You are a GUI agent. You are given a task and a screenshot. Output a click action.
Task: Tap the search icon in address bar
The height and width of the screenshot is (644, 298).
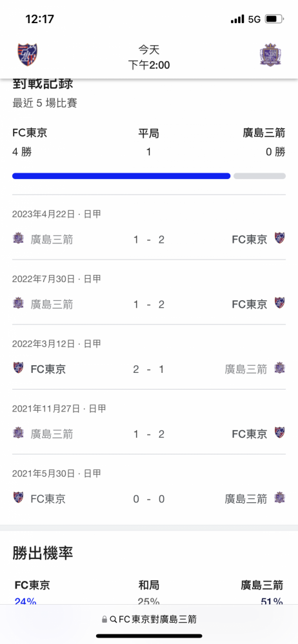point(113,620)
